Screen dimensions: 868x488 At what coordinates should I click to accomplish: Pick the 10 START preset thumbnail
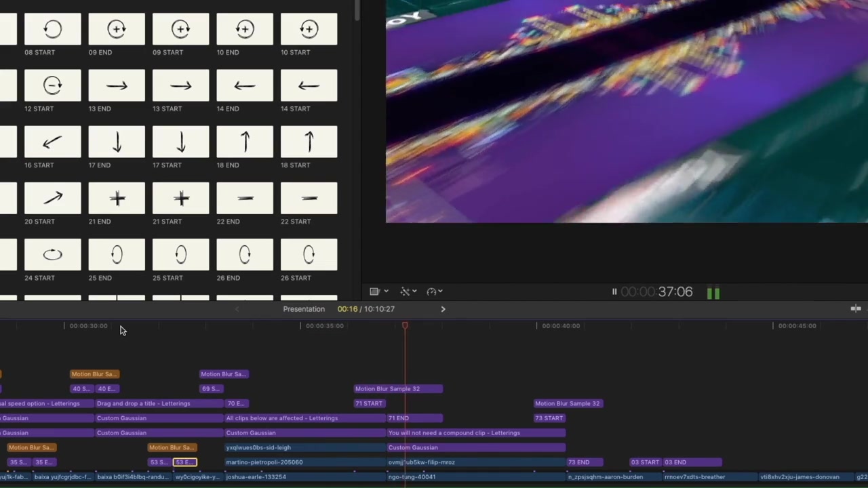point(309,29)
